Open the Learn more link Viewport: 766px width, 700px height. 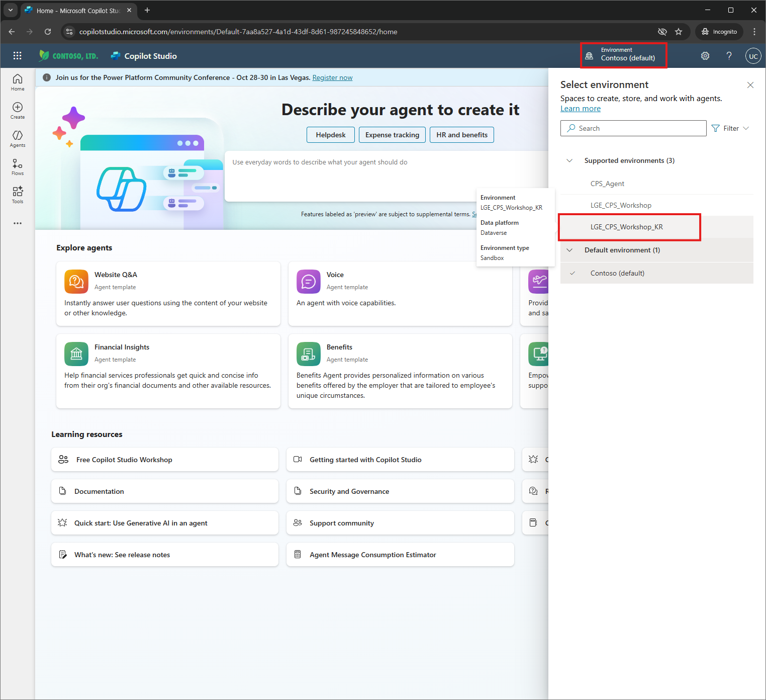click(581, 109)
